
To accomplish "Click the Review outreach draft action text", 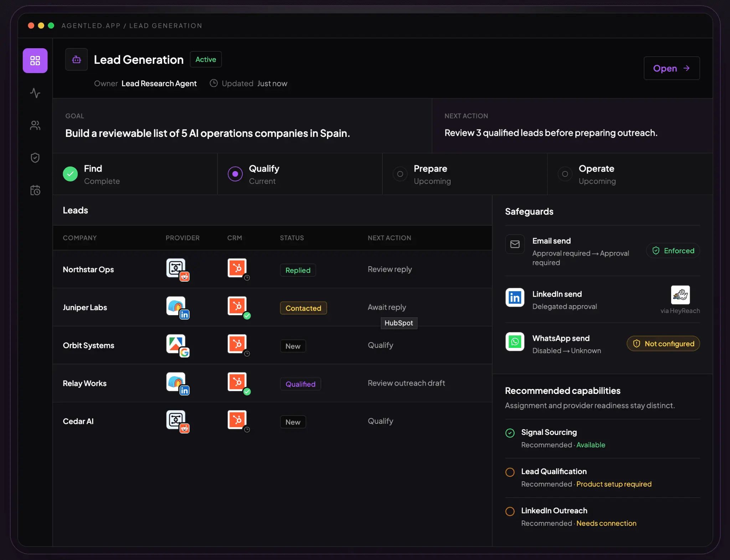I will [x=406, y=383].
